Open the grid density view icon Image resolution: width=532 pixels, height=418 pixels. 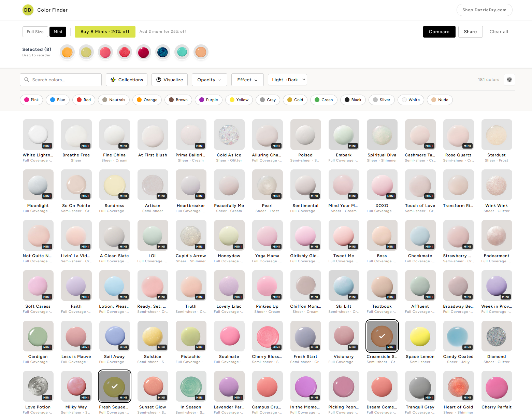click(509, 80)
